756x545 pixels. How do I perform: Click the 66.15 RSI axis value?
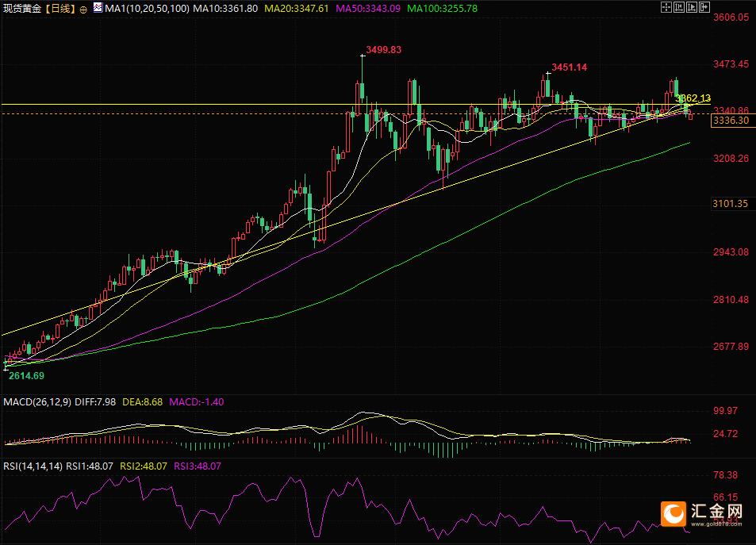(725, 497)
